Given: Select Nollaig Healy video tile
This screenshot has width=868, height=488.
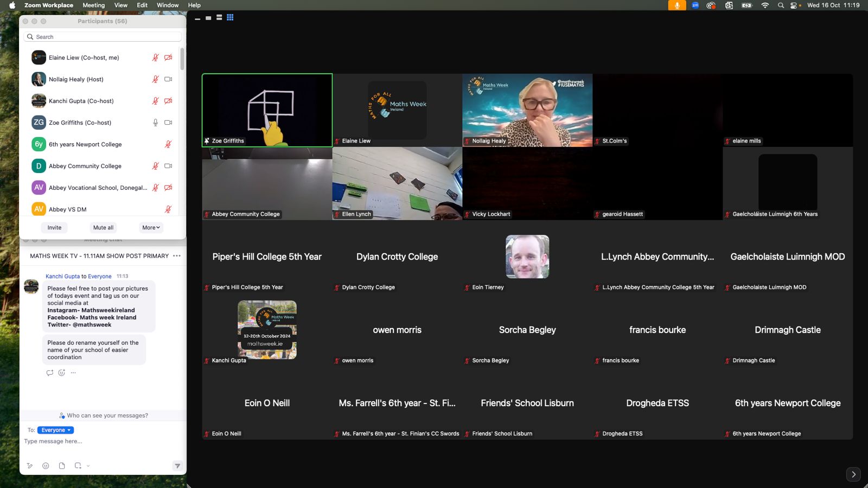Looking at the screenshot, I should coord(527,110).
